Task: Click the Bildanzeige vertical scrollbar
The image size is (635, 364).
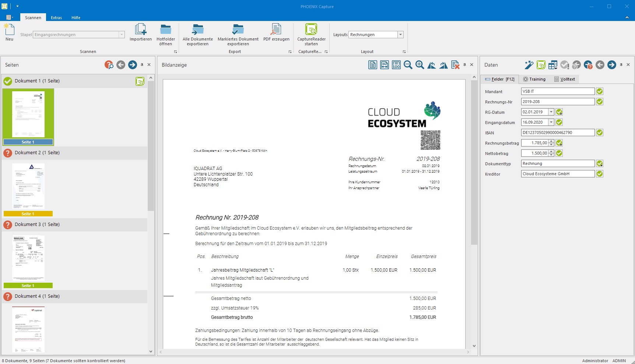Action: 474,162
